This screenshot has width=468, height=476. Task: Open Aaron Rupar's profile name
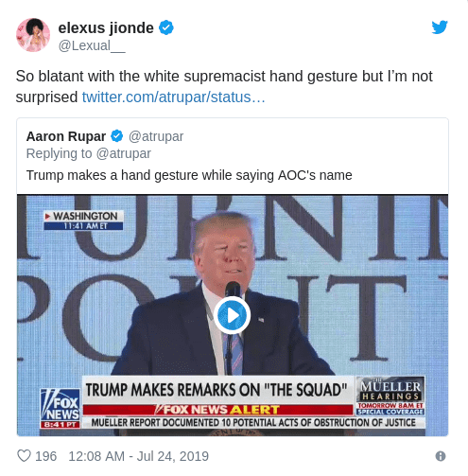pos(66,136)
